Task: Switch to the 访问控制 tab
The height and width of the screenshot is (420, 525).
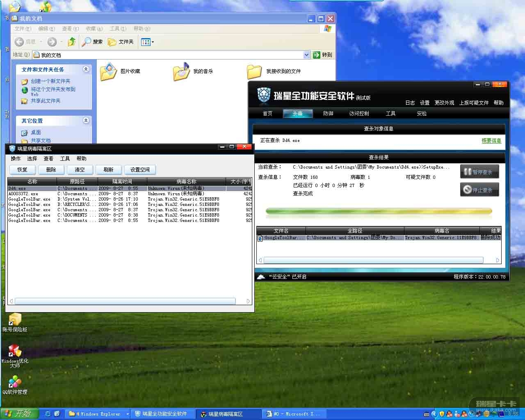Action: click(359, 114)
